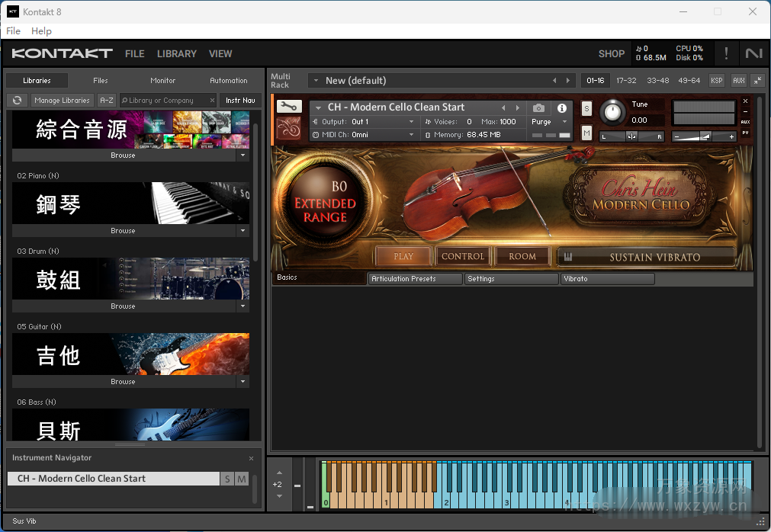Screen dimensions: 771x532
Task: Switch to the Monitor tab
Action: tap(162, 81)
